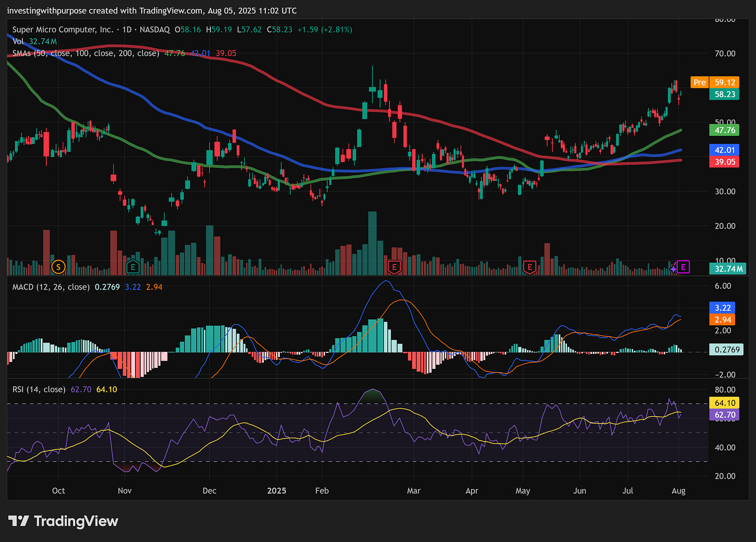Screen dimensions: 756x542
Task: Click purple 62.70 RSI label on axis
Action: click(x=725, y=415)
